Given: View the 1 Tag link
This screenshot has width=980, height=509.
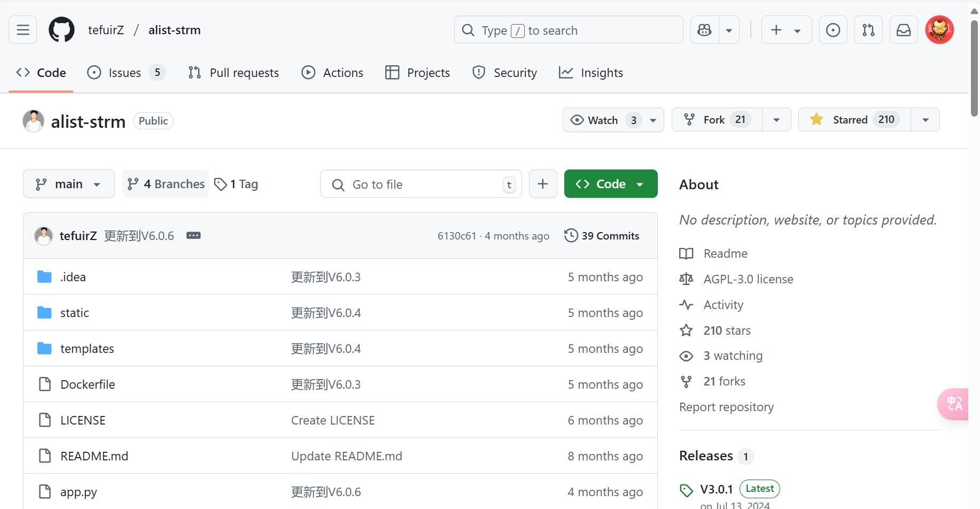Looking at the screenshot, I should coord(236,184).
